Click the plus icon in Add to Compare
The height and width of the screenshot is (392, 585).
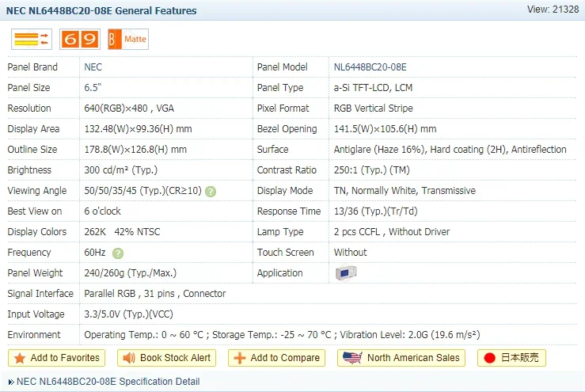click(240, 359)
